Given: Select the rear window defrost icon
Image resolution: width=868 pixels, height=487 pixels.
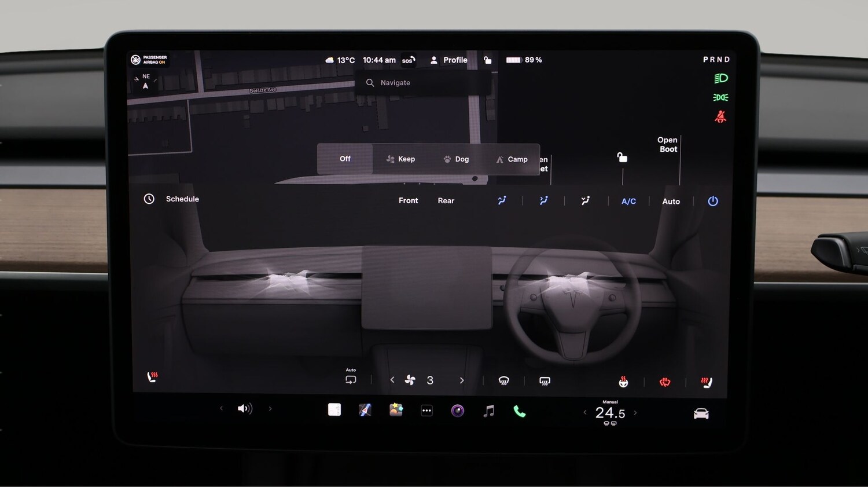Looking at the screenshot, I should tap(545, 380).
